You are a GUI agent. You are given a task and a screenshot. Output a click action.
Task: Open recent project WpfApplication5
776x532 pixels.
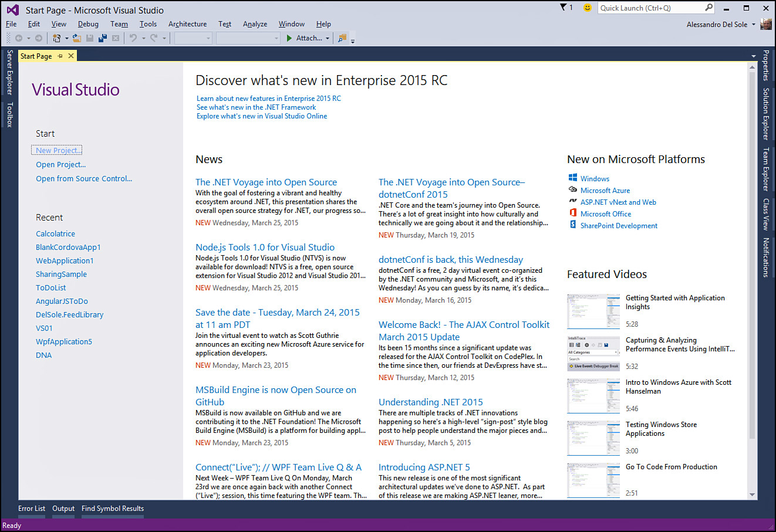tap(64, 341)
